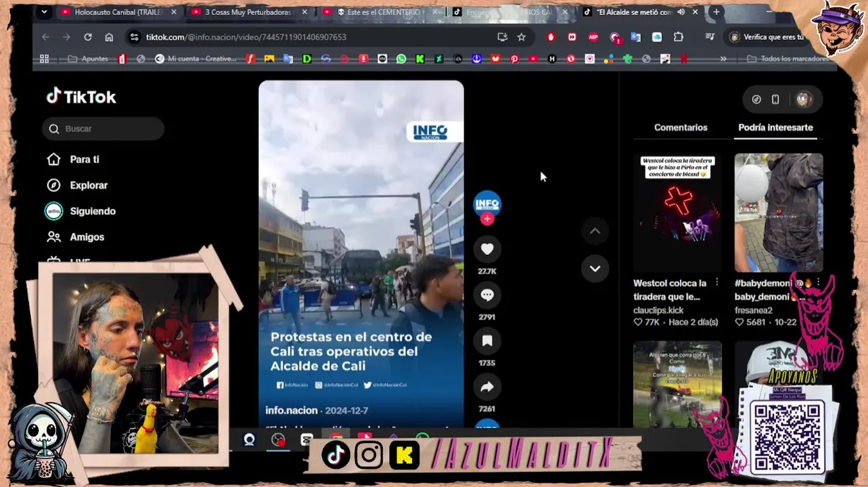Follow info.nacion with red plus button

(487, 219)
